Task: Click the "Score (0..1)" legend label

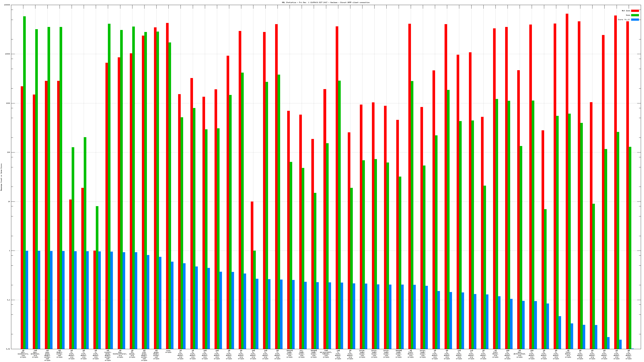Action: (x=624, y=20)
